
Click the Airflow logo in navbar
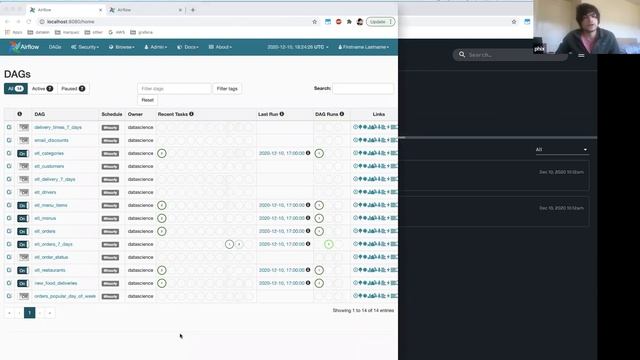[24, 47]
